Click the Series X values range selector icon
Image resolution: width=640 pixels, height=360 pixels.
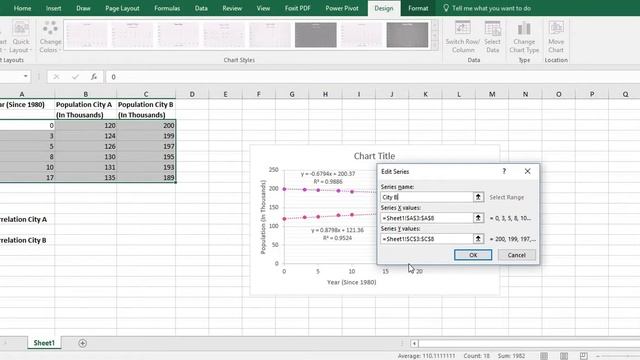point(478,218)
